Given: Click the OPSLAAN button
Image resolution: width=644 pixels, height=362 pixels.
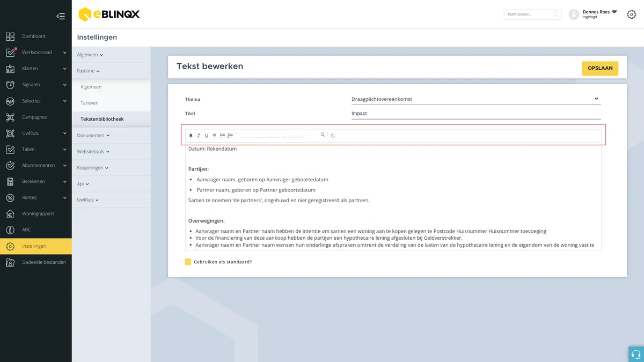Looking at the screenshot, I should coord(600,69).
